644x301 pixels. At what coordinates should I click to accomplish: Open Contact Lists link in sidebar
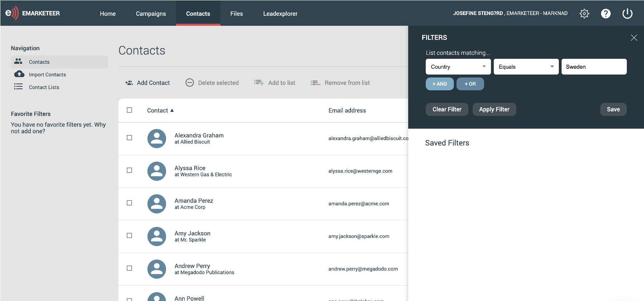pos(44,87)
